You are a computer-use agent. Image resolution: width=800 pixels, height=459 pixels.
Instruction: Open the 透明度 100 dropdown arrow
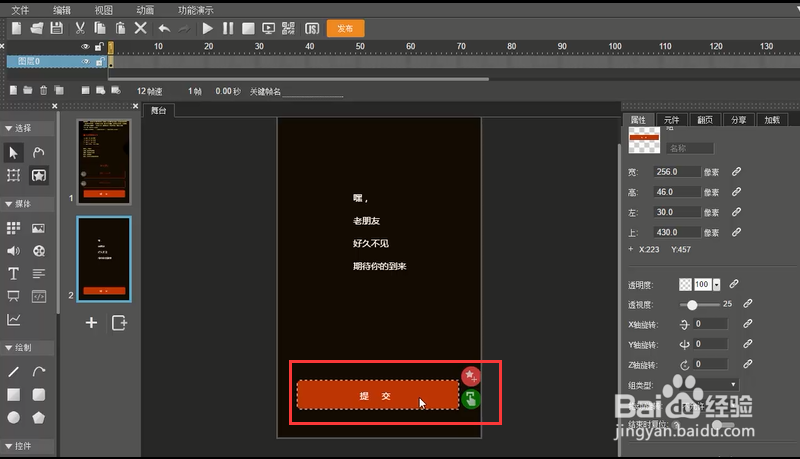click(717, 285)
